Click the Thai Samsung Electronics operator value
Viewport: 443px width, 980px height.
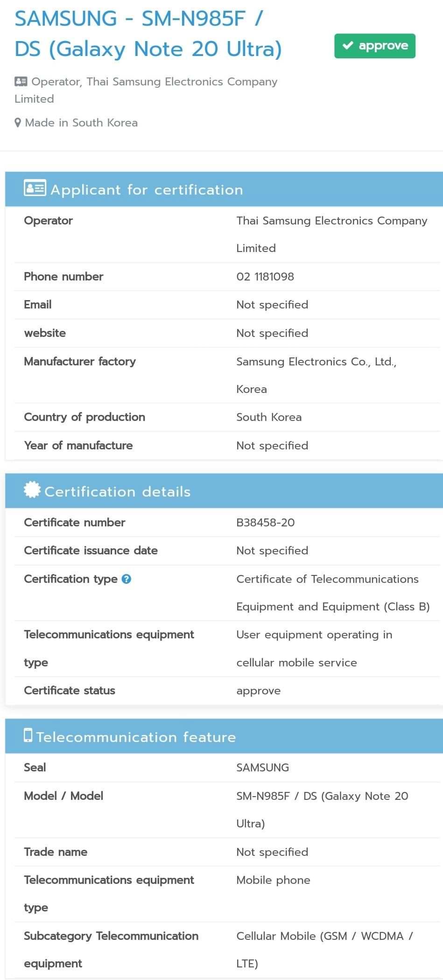point(332,234)
